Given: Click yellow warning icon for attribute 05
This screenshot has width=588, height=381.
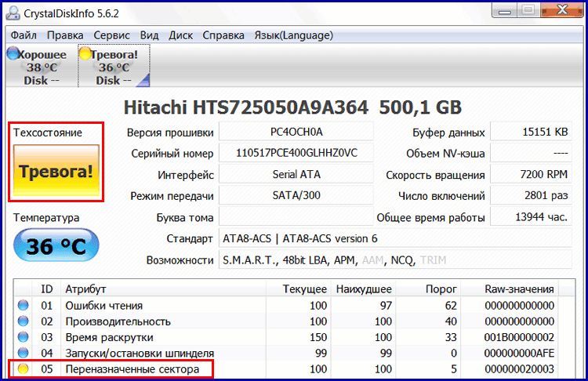Looking at the screenshot, I should click(23, 368).
